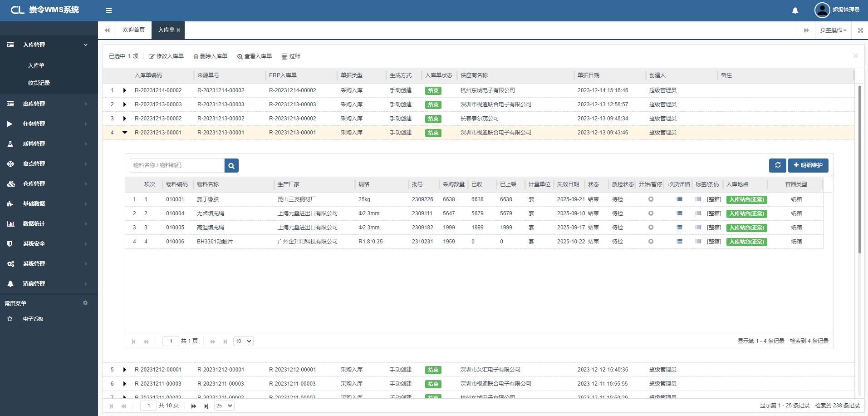The width and height of the screenshot is (868, 416).
Task: Open 出库管理 sidebar menu
Action: pyautogui.click(x=49, y=104)
